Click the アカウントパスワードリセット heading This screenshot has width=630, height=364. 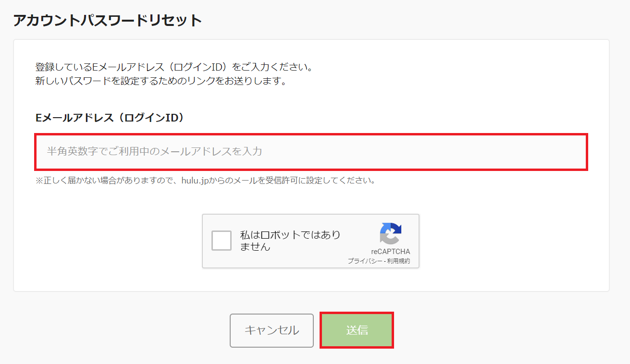(107, 20)
